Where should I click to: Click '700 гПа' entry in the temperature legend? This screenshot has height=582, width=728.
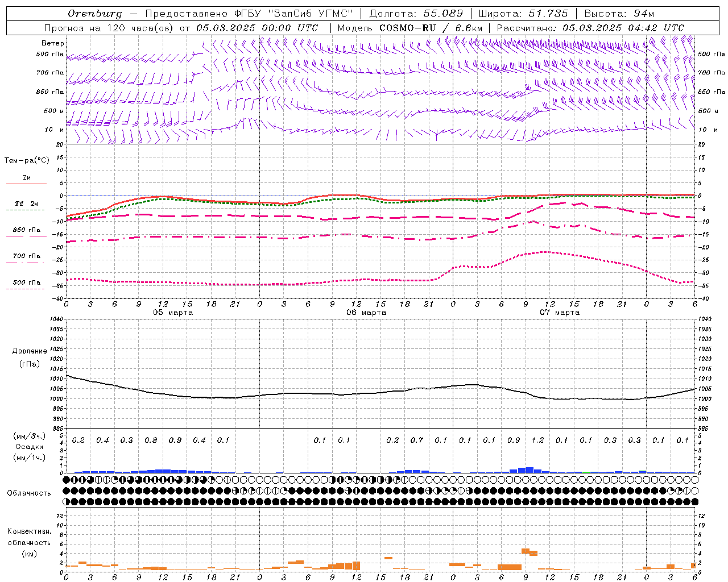pyautogui.click(x=27, y=256)
